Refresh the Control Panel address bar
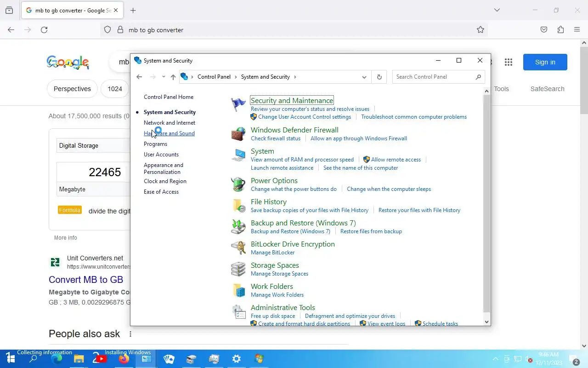 (379, 77)
